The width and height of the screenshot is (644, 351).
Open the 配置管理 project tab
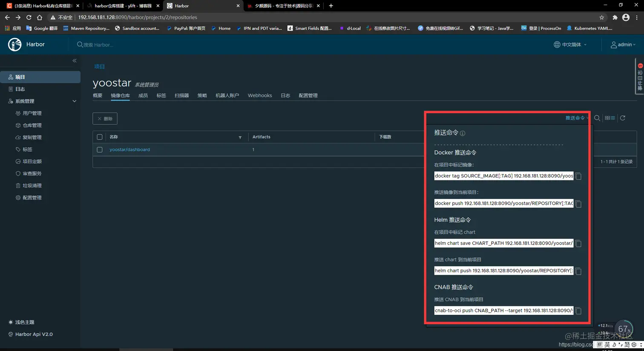(x=308, y=95)
